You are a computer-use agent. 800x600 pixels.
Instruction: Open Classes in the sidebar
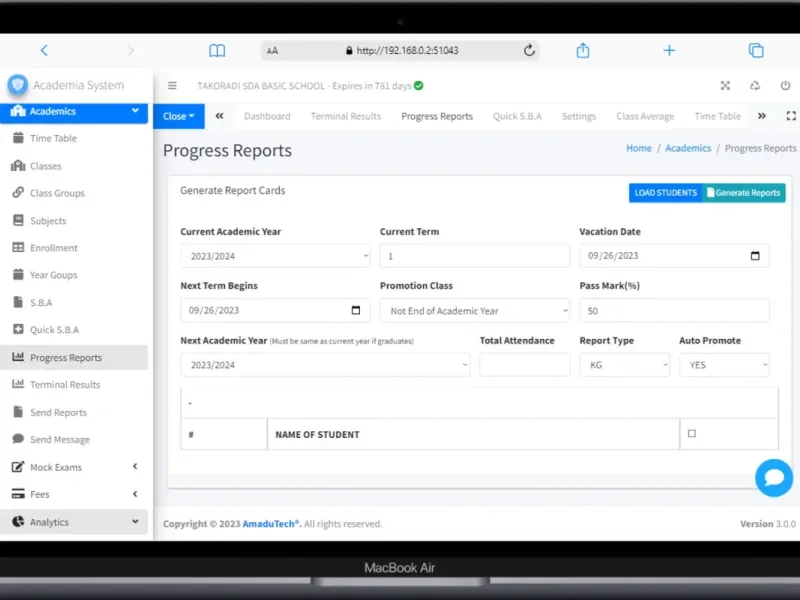tap(74, 166)
